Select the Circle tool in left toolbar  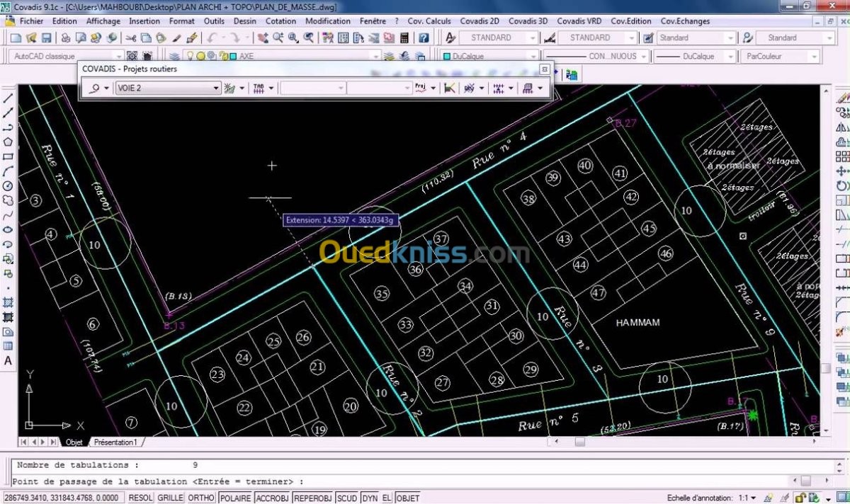click(x=8, y=185)
